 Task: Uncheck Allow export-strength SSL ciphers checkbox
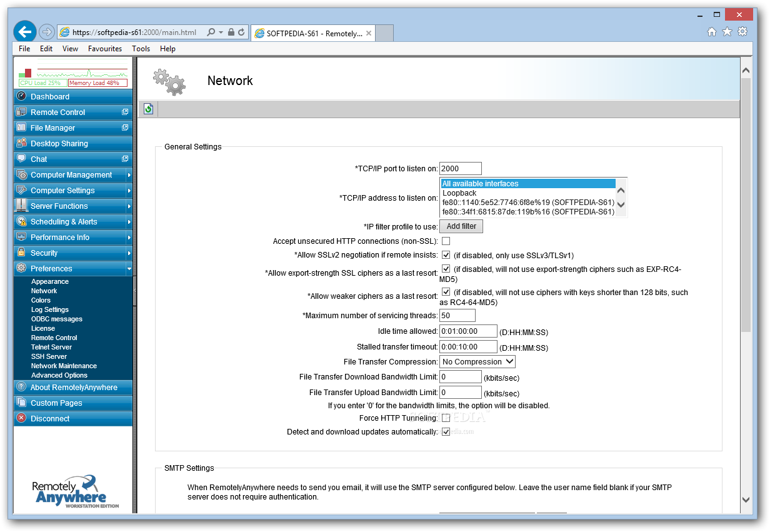(x=446, y=269)
